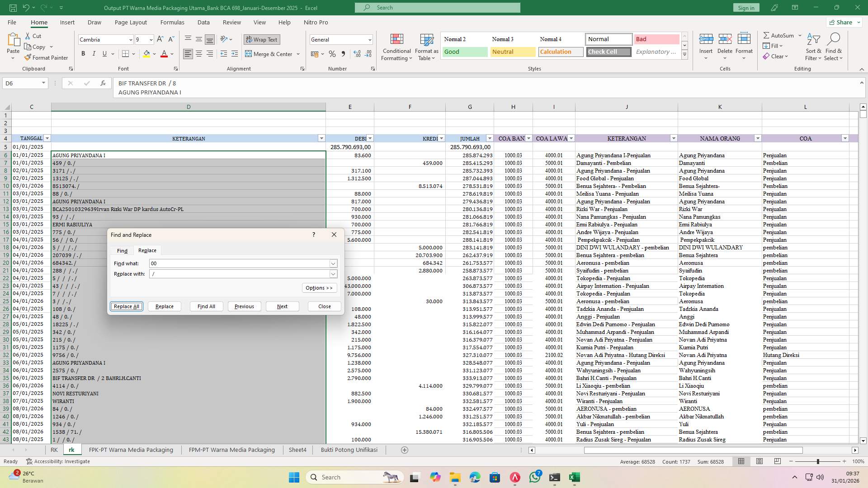Viewport: 868px width, 488px height.
Task: Launch Excel pinned on the taskbar
Action: 575,477
